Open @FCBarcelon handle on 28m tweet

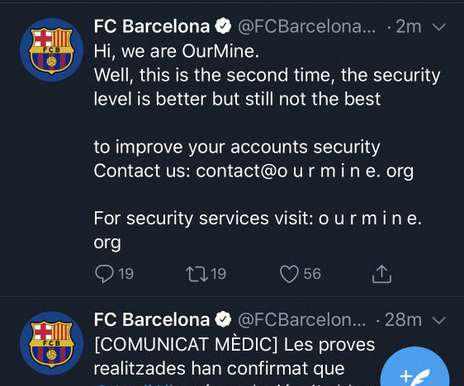pyautogui.click(x=302, y=320)
